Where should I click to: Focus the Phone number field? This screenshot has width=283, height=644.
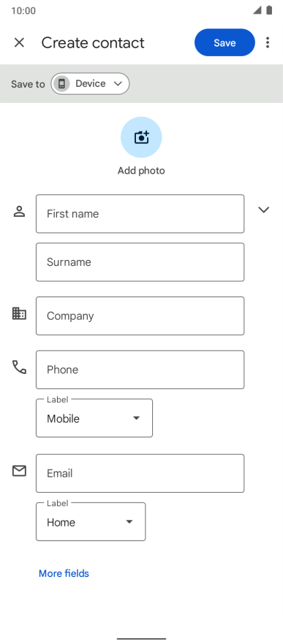coord(140,369)
